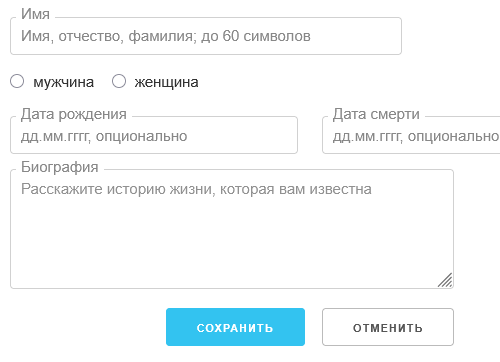Click the Имя field legend label
Screen dimensions: 500x362
tap(35, 14)
